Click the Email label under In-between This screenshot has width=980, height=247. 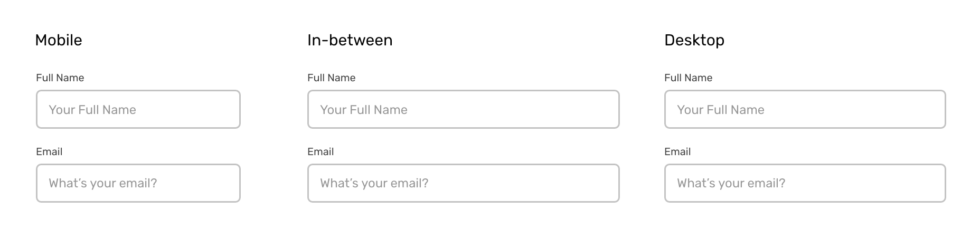(321, 151)
